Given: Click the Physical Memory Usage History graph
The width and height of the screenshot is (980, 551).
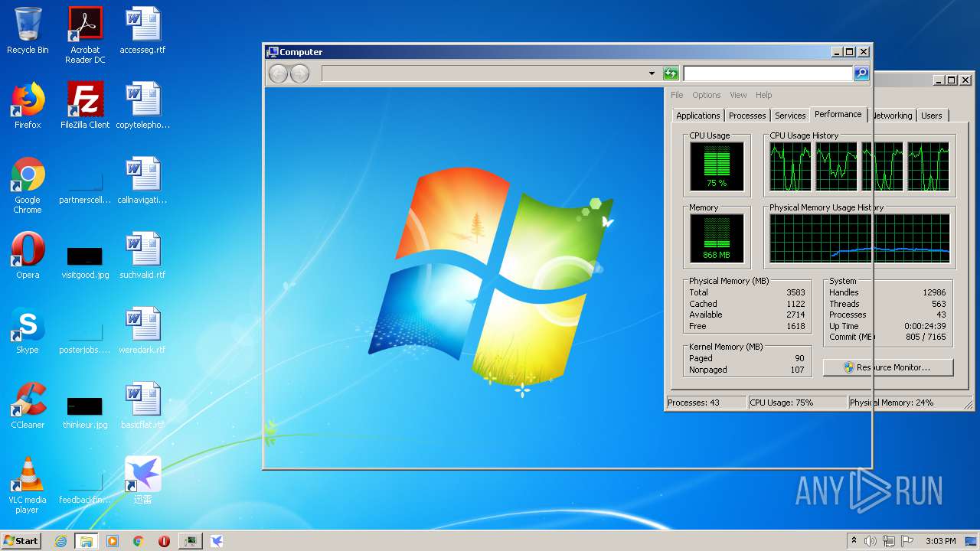Looking at the screenshot, I should (860, 238).
